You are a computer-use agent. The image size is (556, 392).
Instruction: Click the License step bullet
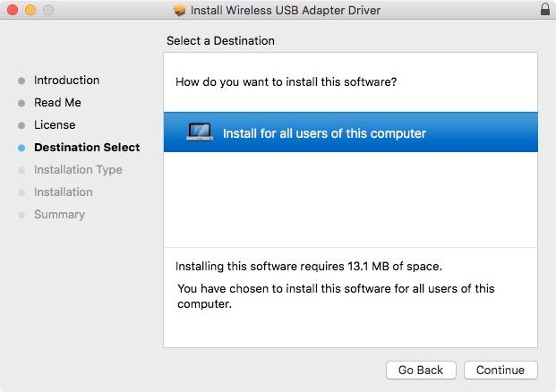[21, 125]
